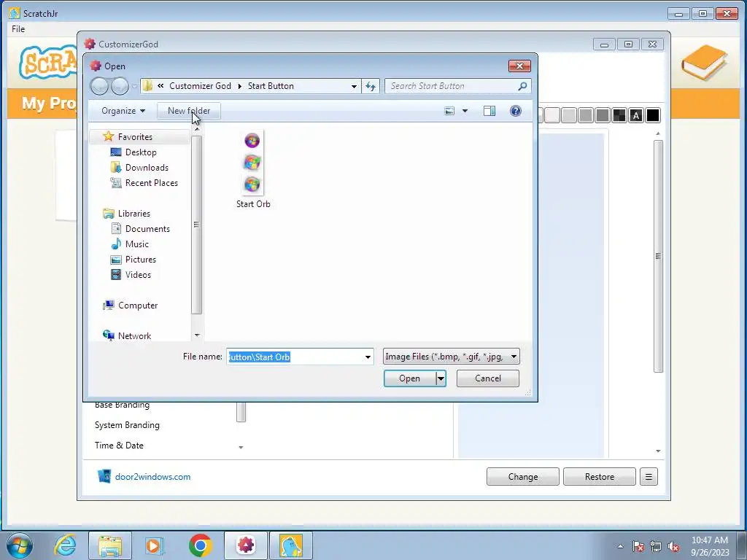The width and height of the screenshot is (747, 560).
Task: Select Computer in the navigation pane
Action: coord(138,306)
